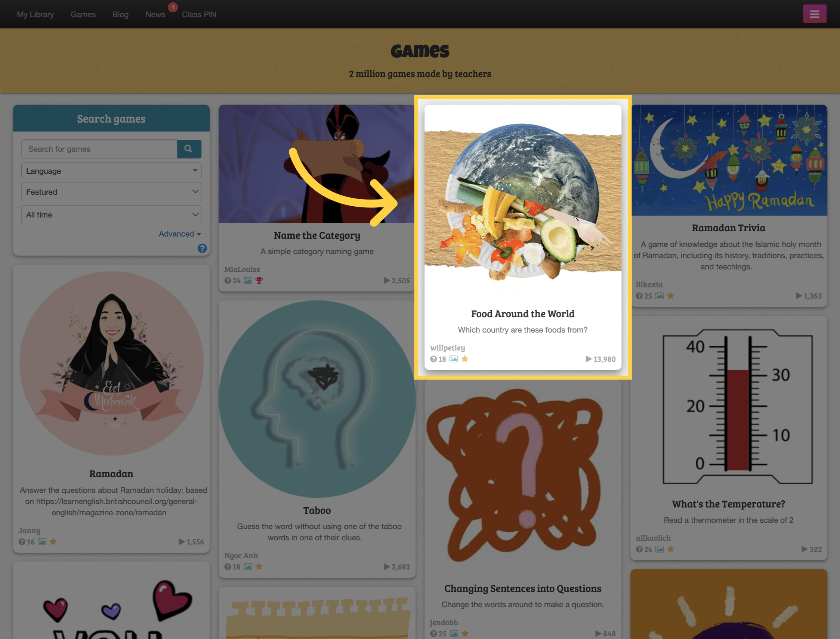The width and height of the screenshot is (840, 639).
Task: Click the image icon on Ramadan Trivia card
Action: point(660,296)
